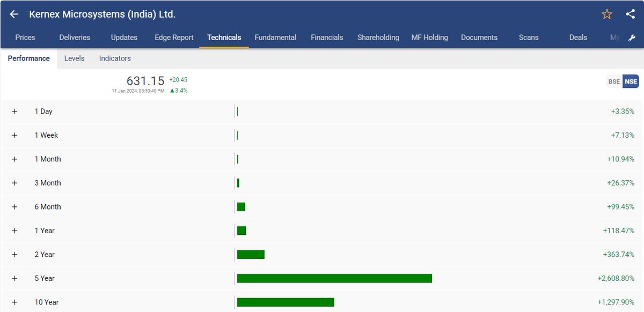
Task: Open the Financials tab
Action: [x=327, y=38]
